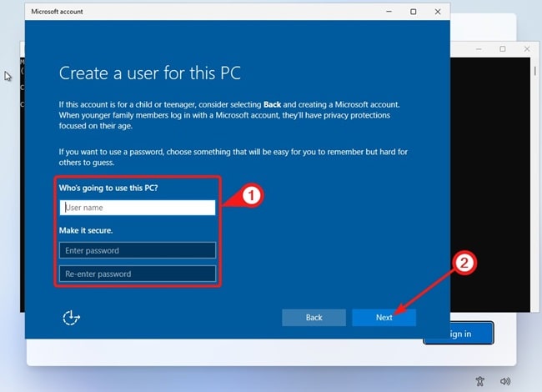Maximize the Microsoft account window

414,12
